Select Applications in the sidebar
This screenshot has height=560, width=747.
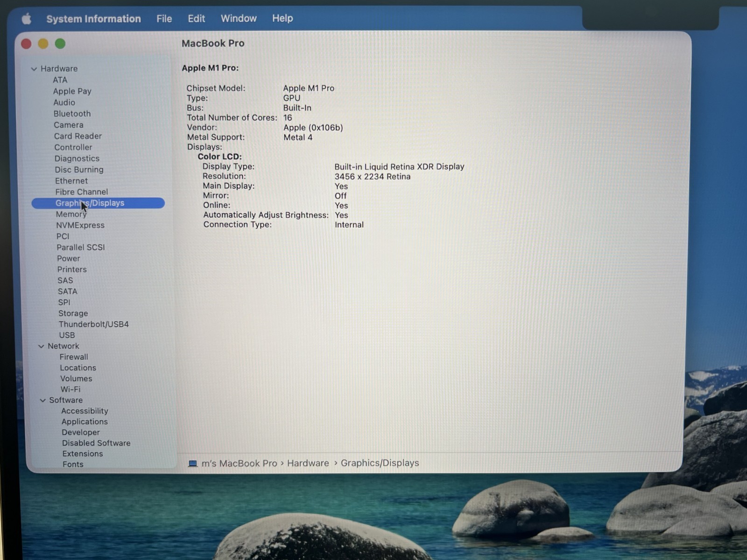click(85, 421)
